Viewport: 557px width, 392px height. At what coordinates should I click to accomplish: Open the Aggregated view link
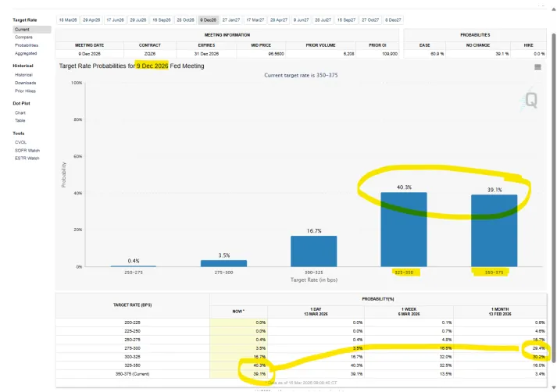coord(26,53)
